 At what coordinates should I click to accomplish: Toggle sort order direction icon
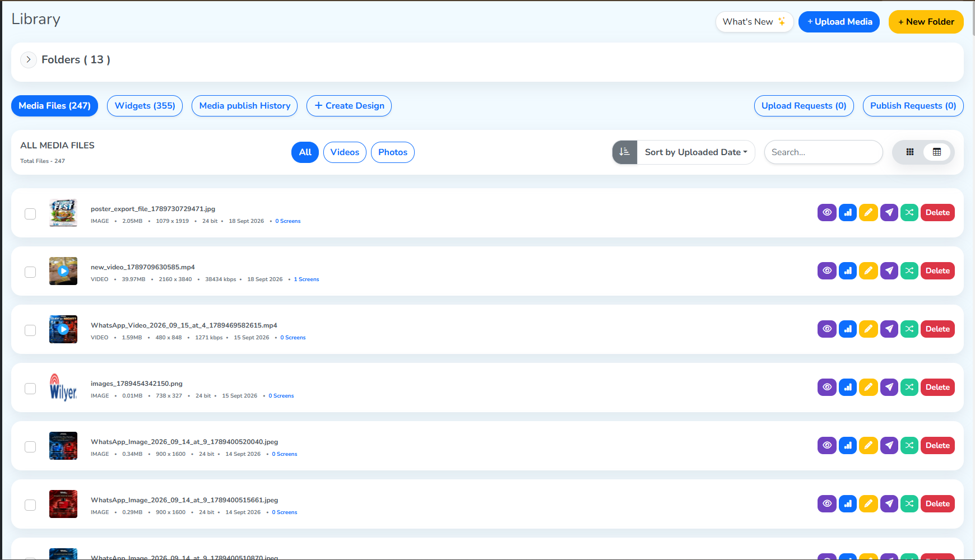coord(624,152)
